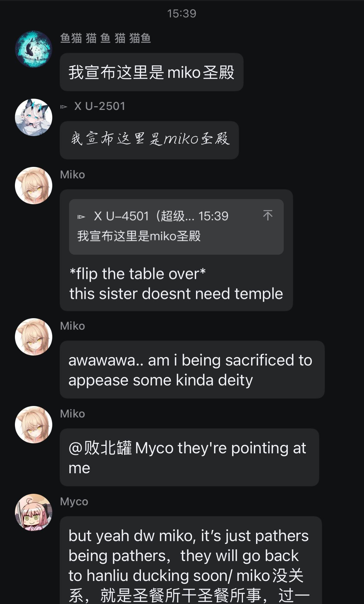Select Myco's 'but yeah dw miko' message
This screenshot has width=364, height=604.
[191, 560]
